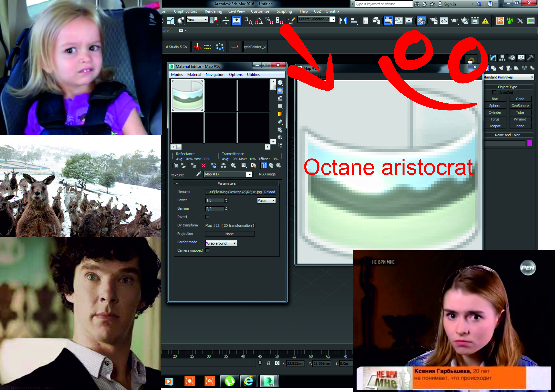This screenshot has height=392, width=555.
Task: Click the Angle Snap toggle icon
Action: tap(259, 21)
